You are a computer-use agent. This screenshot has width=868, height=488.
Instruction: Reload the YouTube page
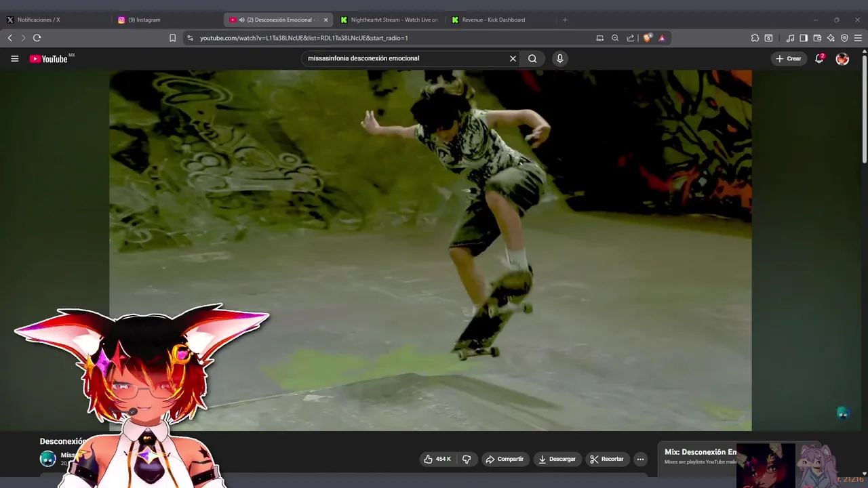[x=37, y=38]
